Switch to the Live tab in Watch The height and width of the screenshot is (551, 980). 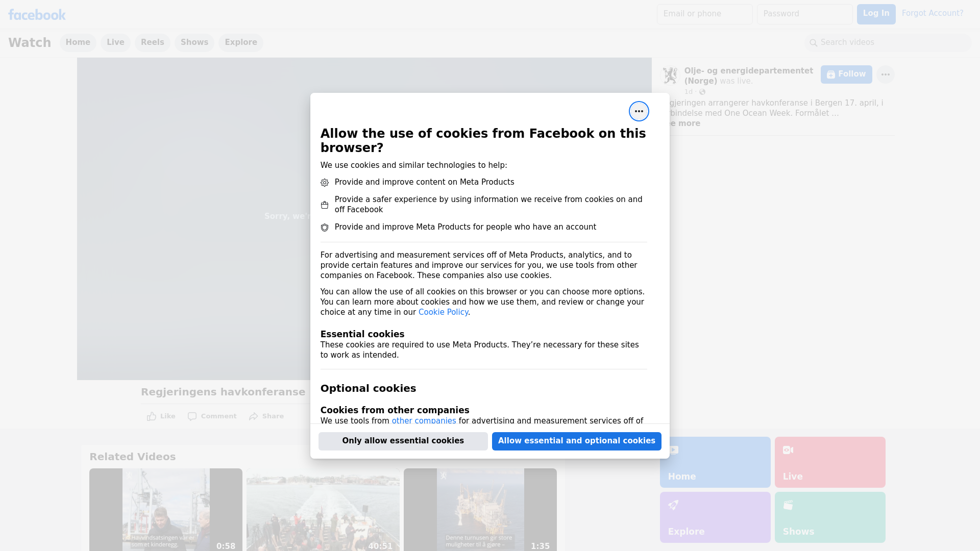coord(115,42)
